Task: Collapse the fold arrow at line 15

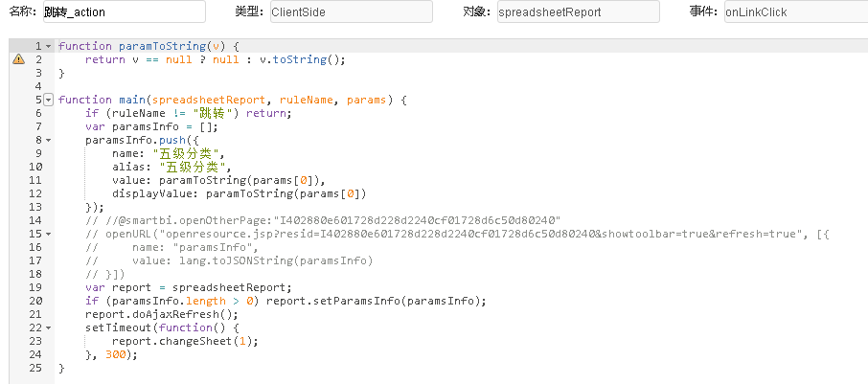Action: point(48,234)
